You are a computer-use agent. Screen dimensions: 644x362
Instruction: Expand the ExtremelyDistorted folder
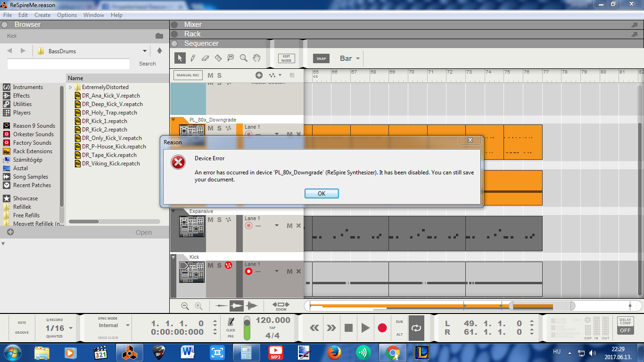pos(71,87)
